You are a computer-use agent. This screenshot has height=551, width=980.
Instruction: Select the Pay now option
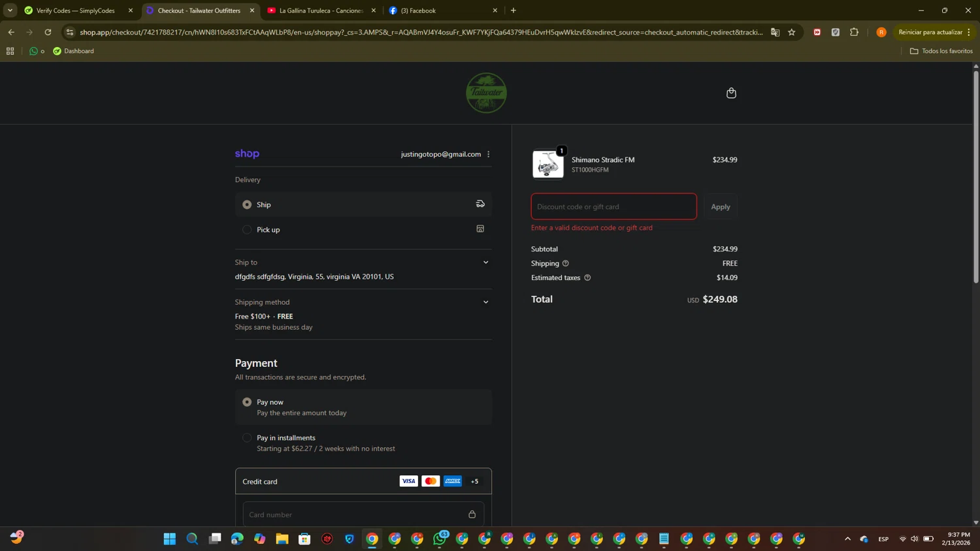click(363, 407)
